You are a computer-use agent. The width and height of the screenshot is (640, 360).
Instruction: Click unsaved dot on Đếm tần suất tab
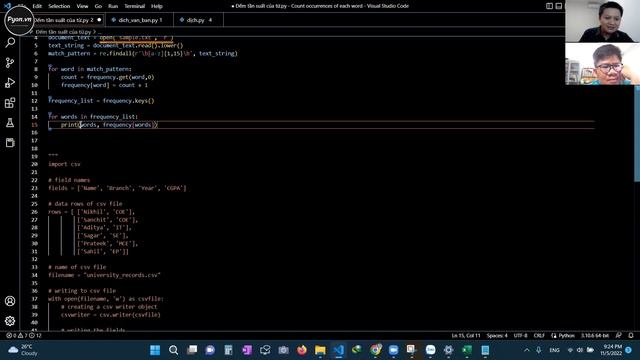pyautogui.click(x=99, y=20)
